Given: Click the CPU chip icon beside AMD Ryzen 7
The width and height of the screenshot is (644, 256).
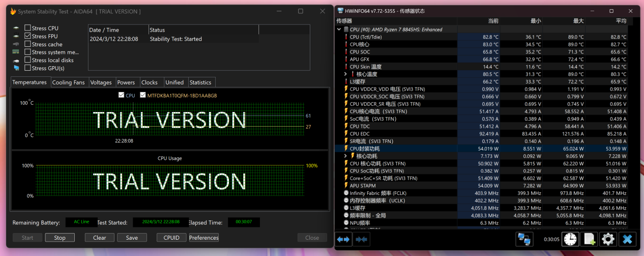Looking at the screenshot, I should 346,30.
